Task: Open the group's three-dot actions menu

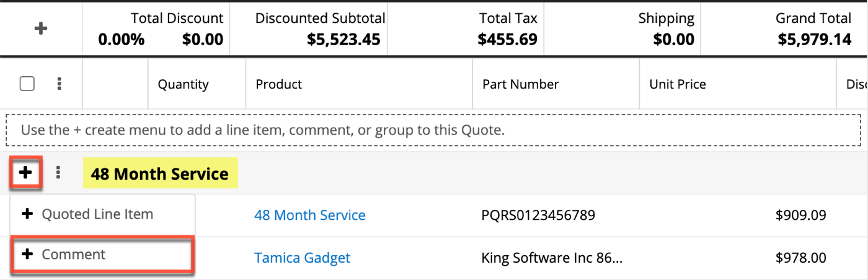Action: 58,173
